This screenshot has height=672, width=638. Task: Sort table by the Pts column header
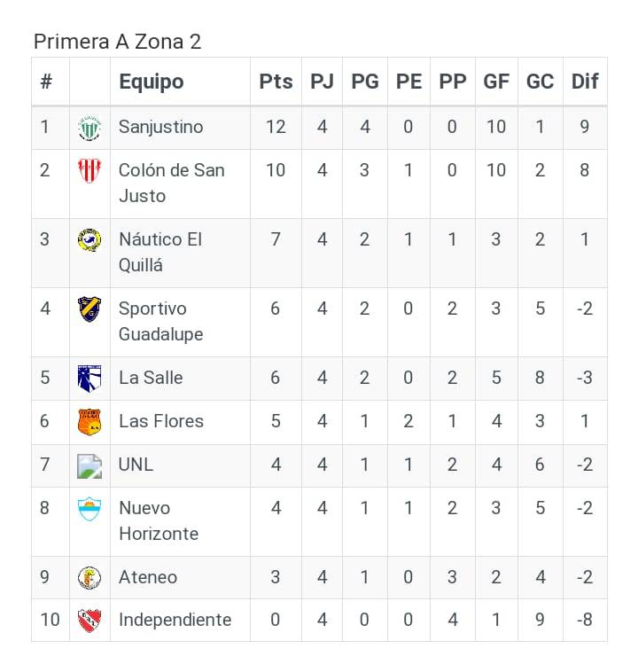(276, 82)
